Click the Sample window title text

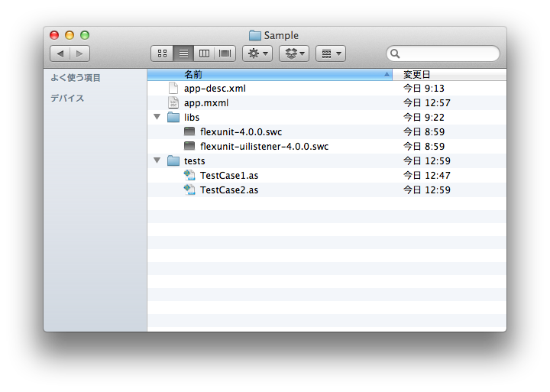281,35
